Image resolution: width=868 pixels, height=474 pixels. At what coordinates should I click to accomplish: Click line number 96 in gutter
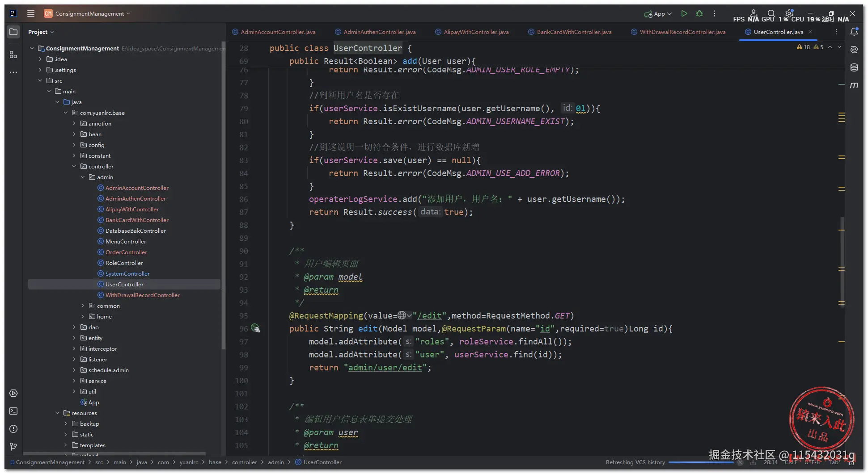tap(243, 329)
